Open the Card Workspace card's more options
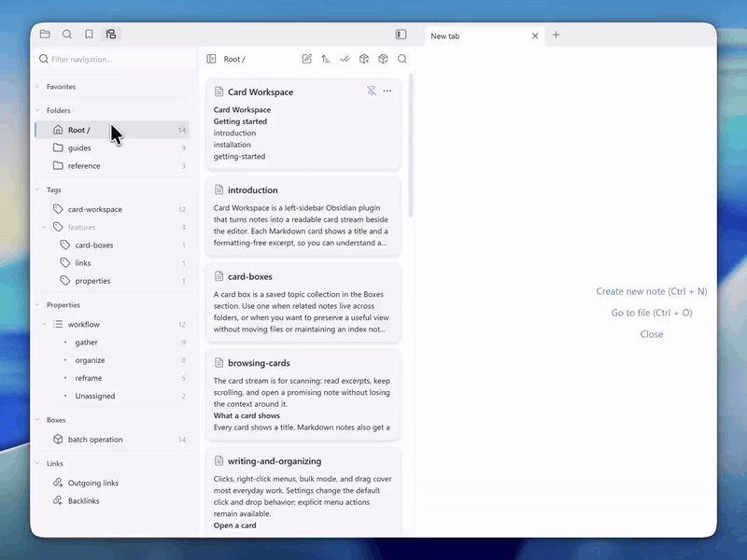 coord(388,91)
